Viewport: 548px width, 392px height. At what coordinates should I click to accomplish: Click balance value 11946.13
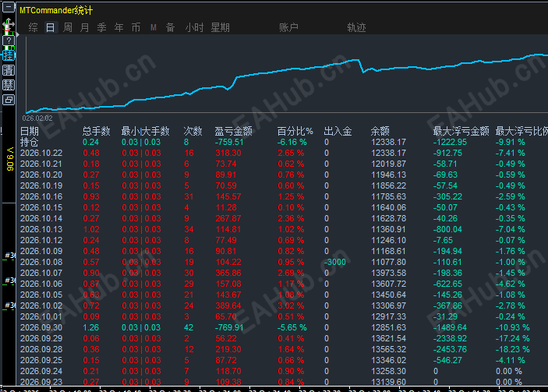pyautogui.click(x=389, y=175)
